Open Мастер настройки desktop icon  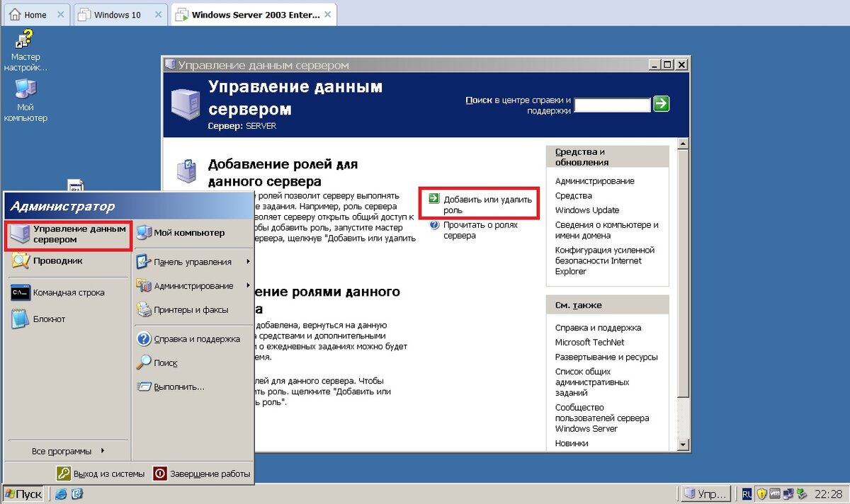pyautogui.click(x=25, y=51)
